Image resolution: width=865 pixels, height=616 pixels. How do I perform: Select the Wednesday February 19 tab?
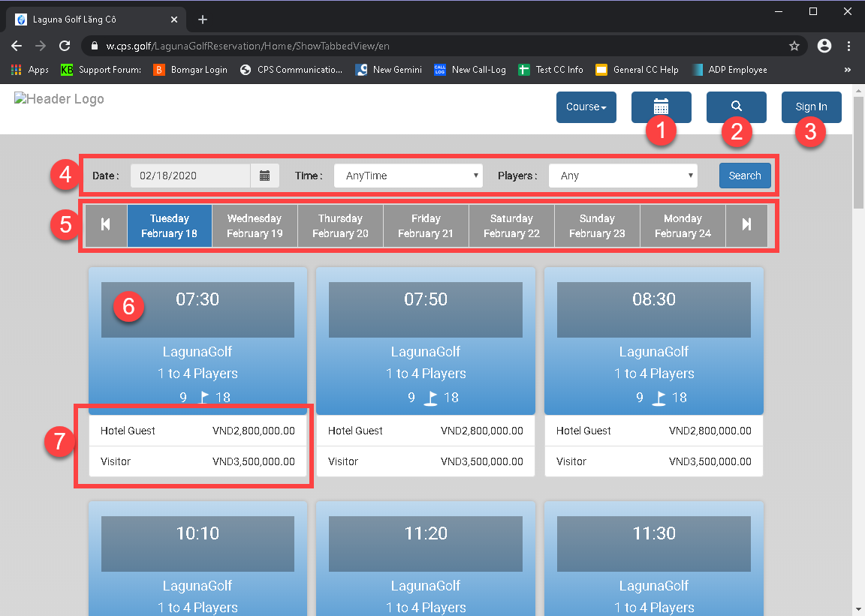pyautogui.click(x=255, y=225)
